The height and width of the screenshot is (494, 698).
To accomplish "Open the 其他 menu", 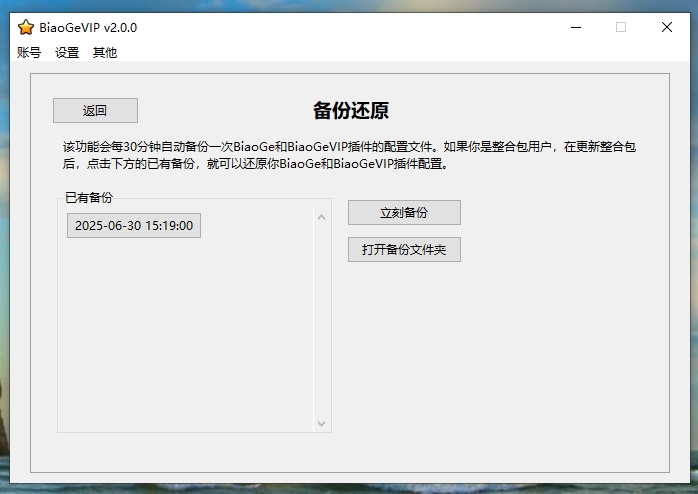I will pyautogui.click(x=105, y=53).
